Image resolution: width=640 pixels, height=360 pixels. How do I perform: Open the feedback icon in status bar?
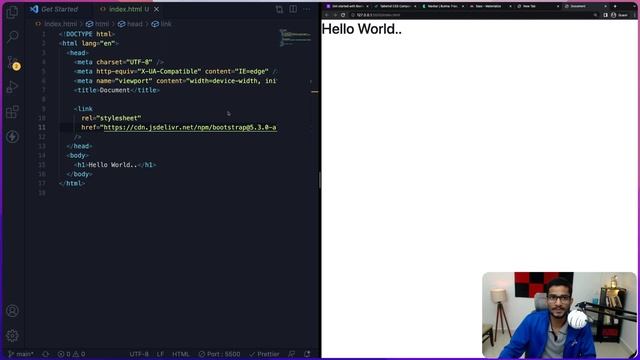pyautogui.click(x=291, y=354)
